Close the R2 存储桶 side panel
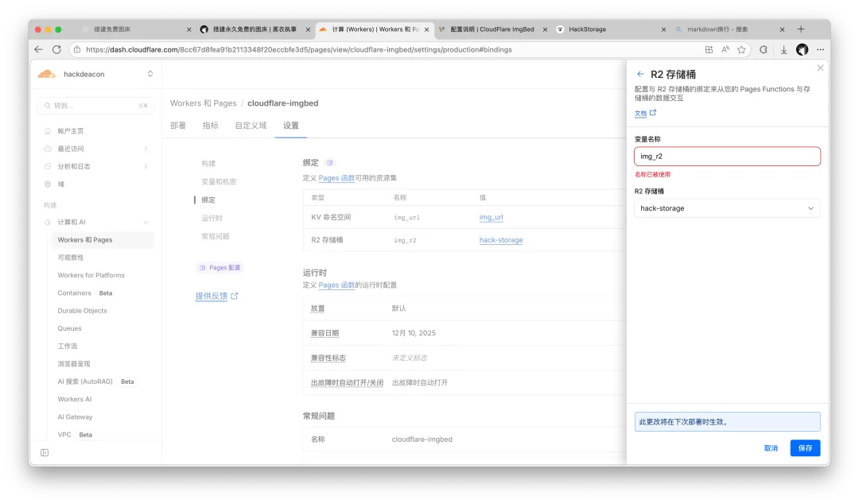859x504 pixels. (x=820, y=68)
